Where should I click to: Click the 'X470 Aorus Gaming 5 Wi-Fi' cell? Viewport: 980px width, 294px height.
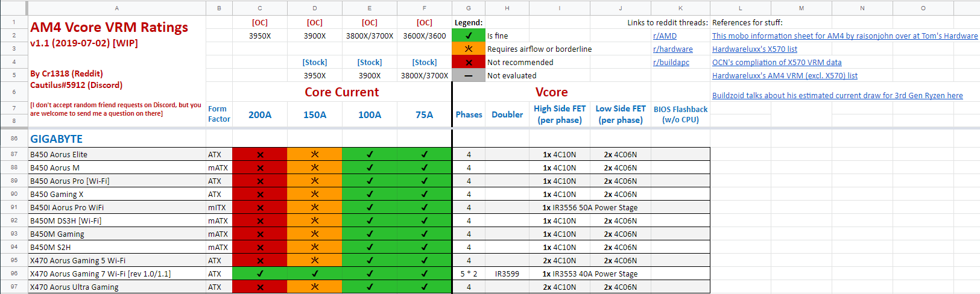(x=117, y=261)
